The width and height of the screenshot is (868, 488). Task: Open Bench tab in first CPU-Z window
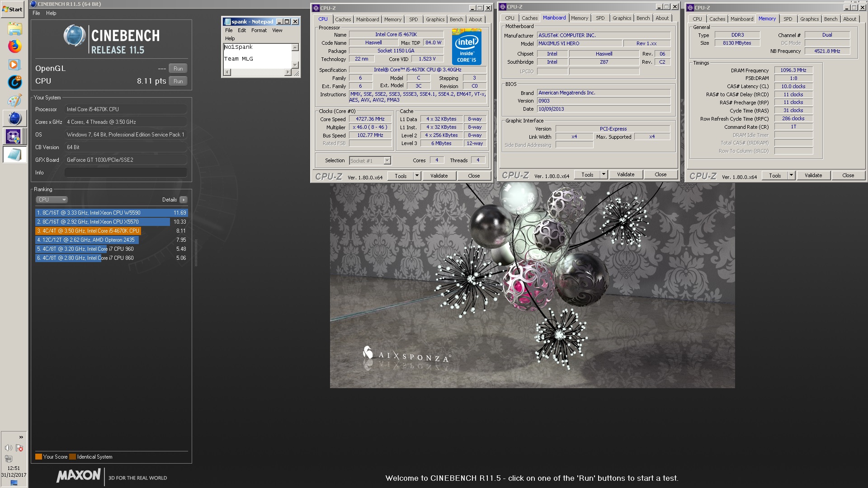(x=456, y=19)
